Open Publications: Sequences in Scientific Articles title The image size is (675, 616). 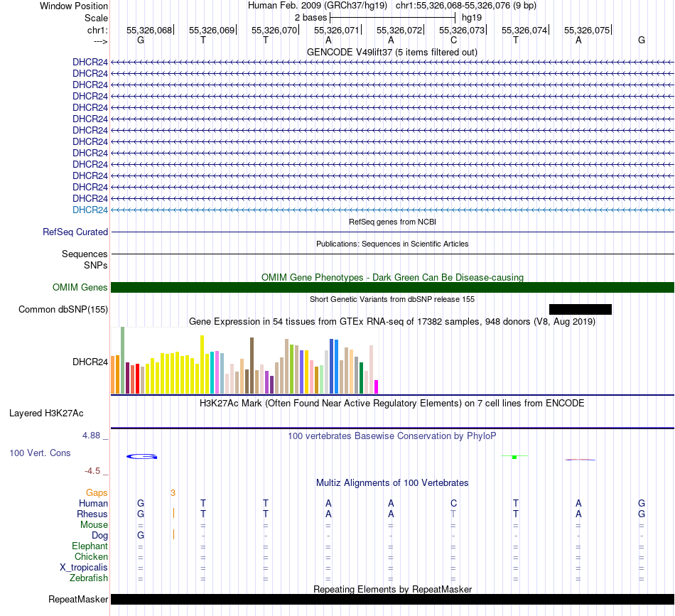click(392, 244)
